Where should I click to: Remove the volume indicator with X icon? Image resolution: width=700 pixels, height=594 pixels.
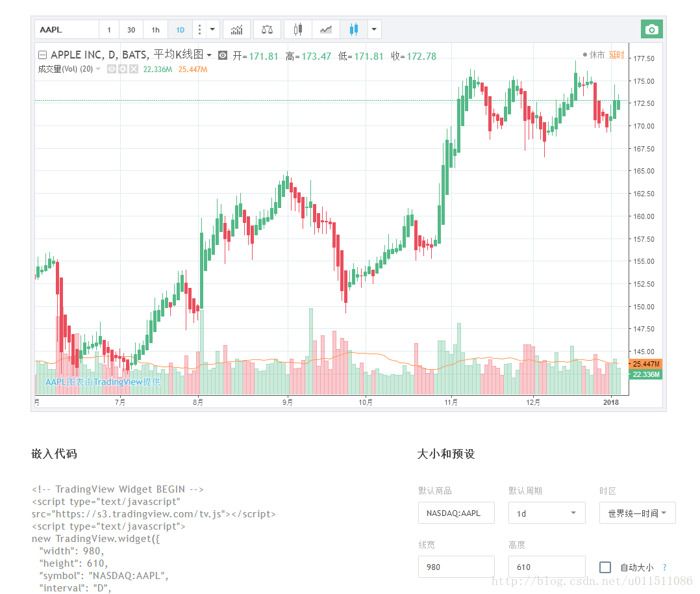tap(134, 69)
